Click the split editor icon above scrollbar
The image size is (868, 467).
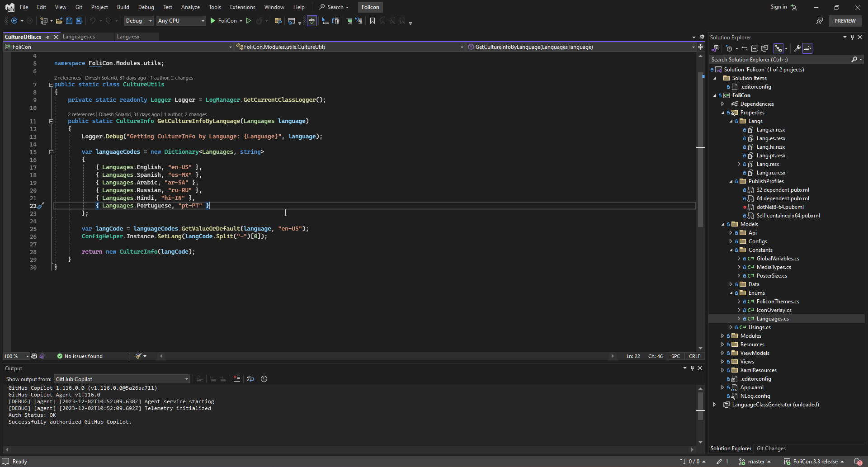[x=700, y=47]
